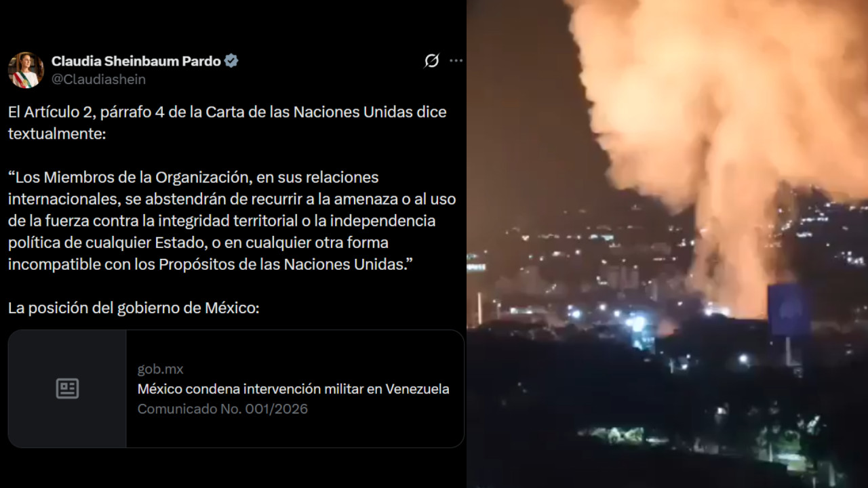868x488 pixels.
Task: Click Claudia Sheinbaum's profile avatar
Action: [x=26, y=70]
